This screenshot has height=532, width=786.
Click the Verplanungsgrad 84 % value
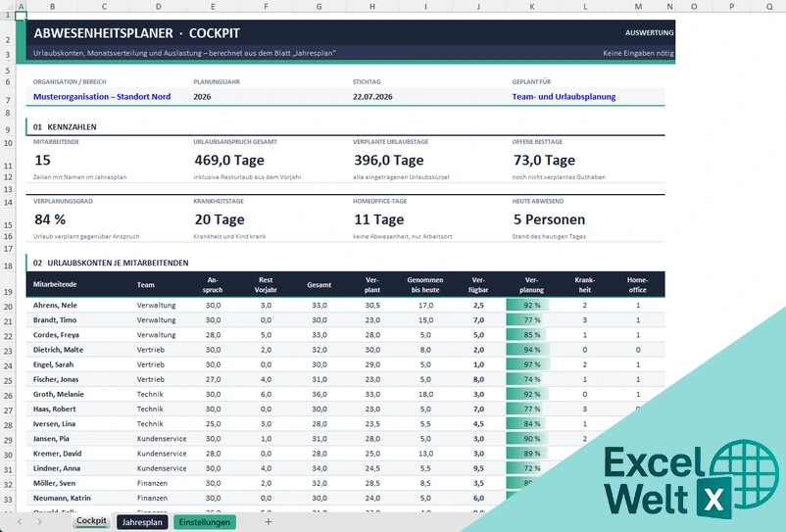(x=50, y=219)
